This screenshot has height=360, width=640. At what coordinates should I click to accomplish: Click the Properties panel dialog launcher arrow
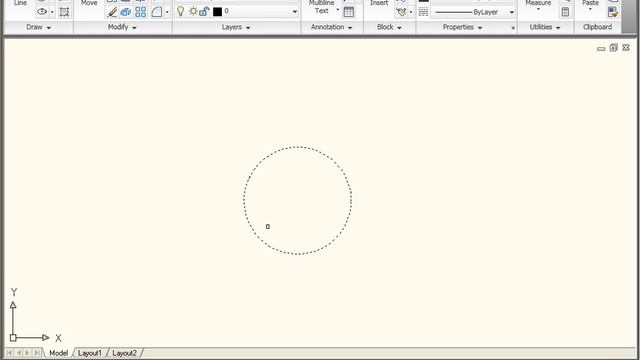[513, 28]
